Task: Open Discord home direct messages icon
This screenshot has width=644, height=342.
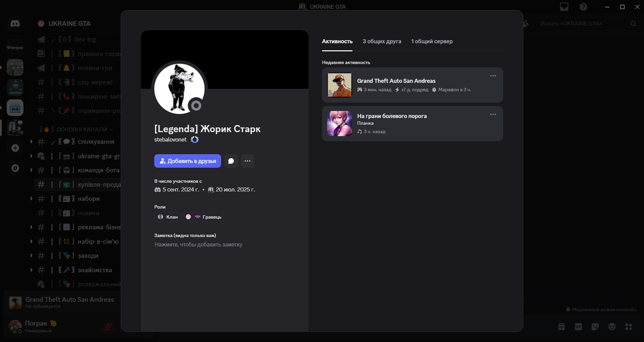Action: point(15,24)
